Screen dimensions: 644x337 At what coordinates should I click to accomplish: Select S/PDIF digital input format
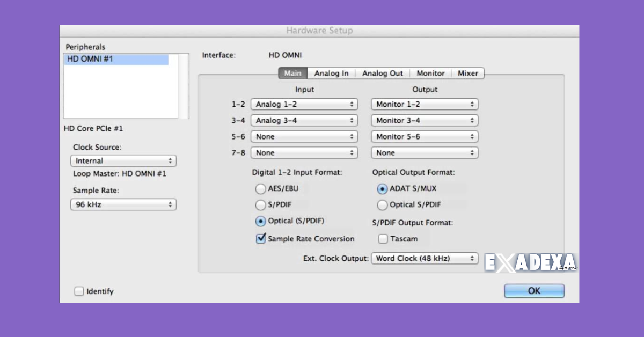point(260,204)
